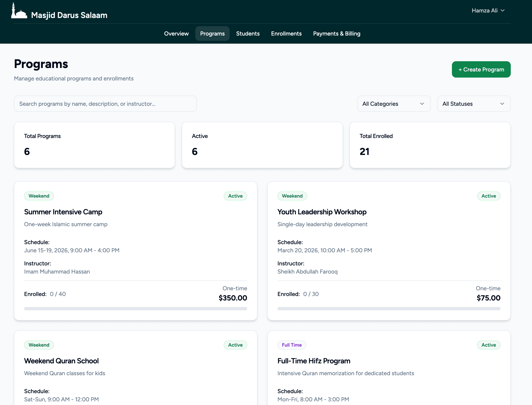Open the All Statuses filter dropdown
The height and width of the screenshot is (405, 532).
pyautogui.click(x=473, y=104)
